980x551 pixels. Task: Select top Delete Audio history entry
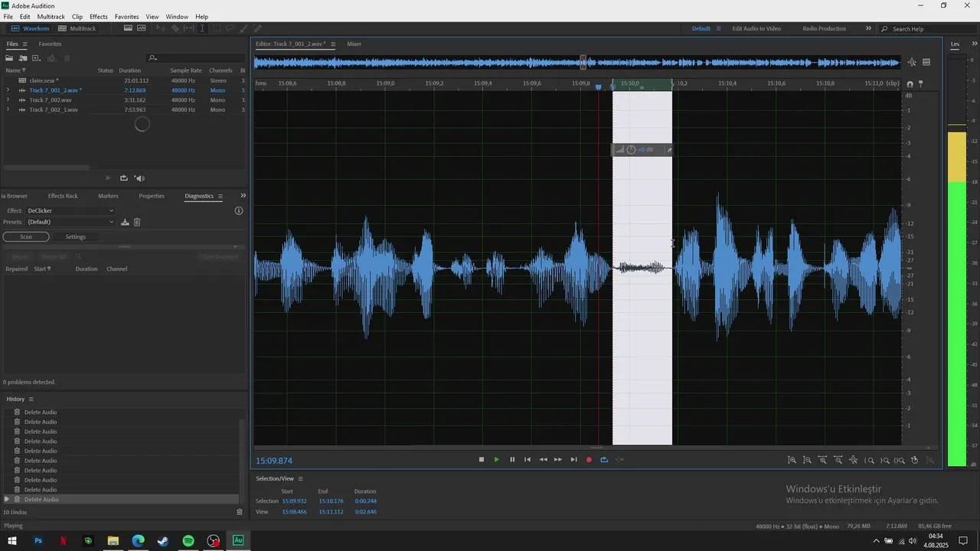[41, 412]
